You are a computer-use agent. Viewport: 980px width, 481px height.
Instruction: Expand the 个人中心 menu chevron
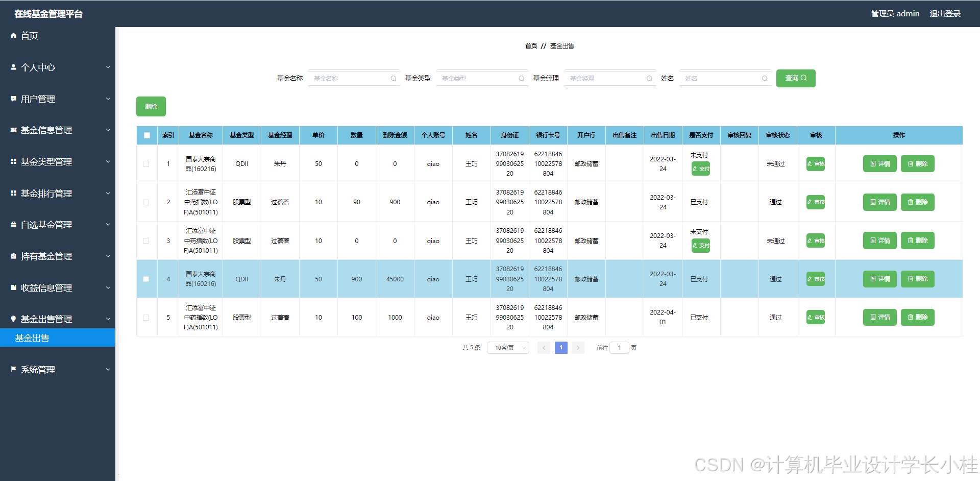click(x=108, y=67)
